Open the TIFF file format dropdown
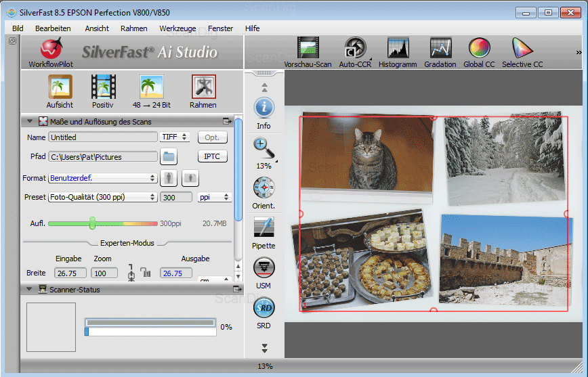The height and width of the screenshot is (377, 588). click(x=175, y=137)
